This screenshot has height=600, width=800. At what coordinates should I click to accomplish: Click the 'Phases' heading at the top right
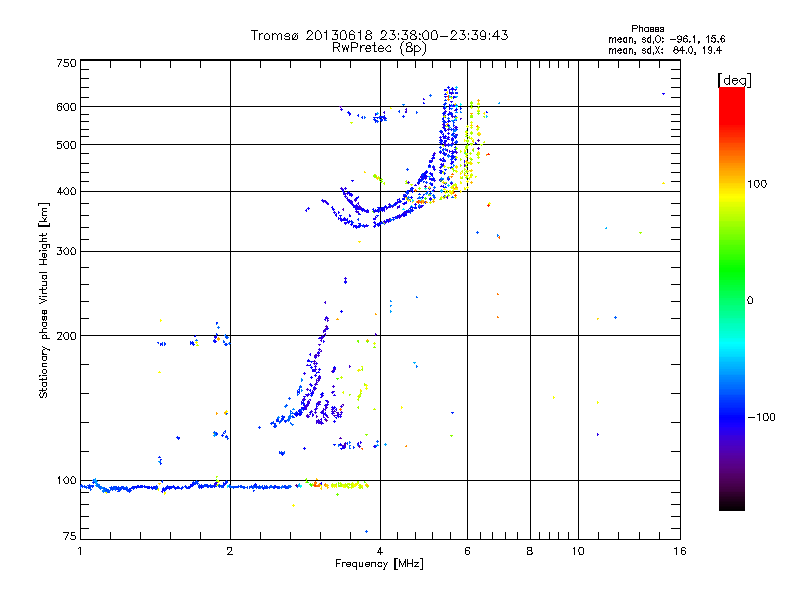pos(647,29)
